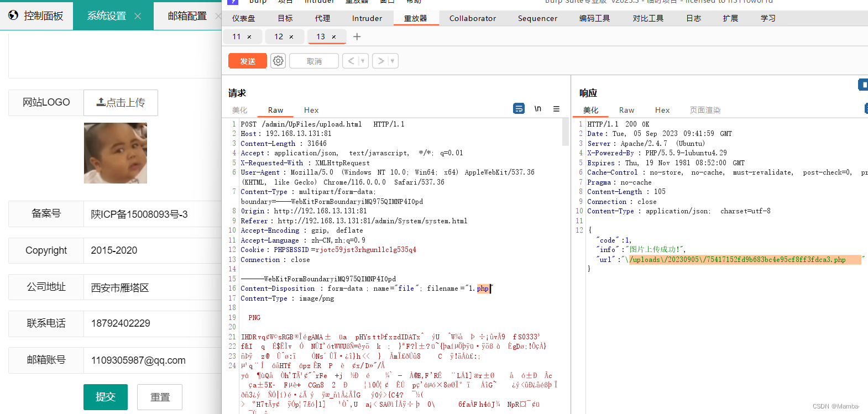Open the 代理 proxy tab
This screenshot has width=868, height=414.
[x=323, y=18]
